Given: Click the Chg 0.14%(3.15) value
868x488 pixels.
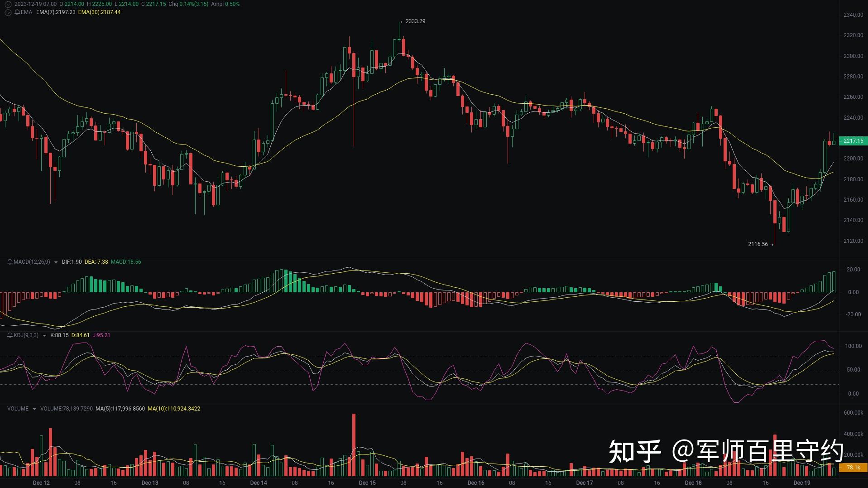Looking at the screenshot, I should pyautogui.click(x=188, y=4).
